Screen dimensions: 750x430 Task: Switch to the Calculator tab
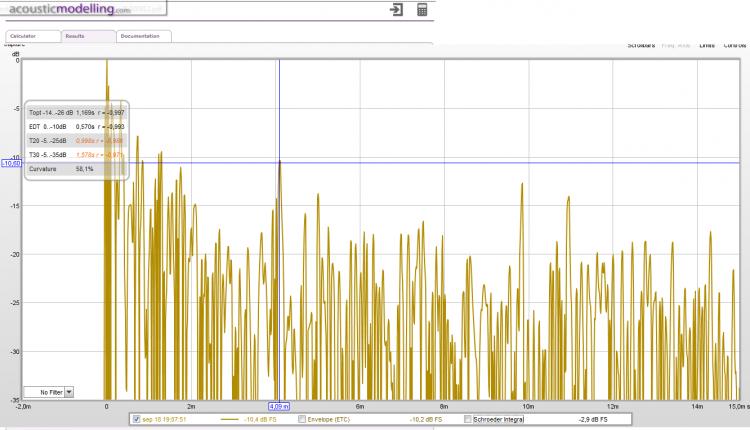pos(30,36)
